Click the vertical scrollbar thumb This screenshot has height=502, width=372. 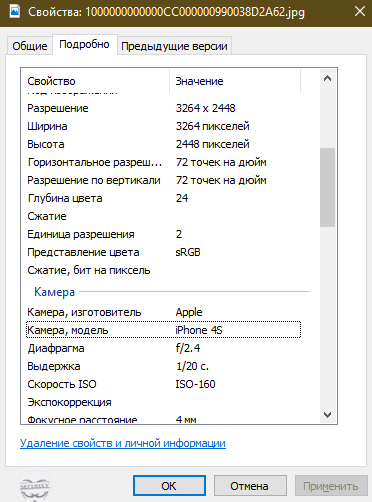pos(327,187)
